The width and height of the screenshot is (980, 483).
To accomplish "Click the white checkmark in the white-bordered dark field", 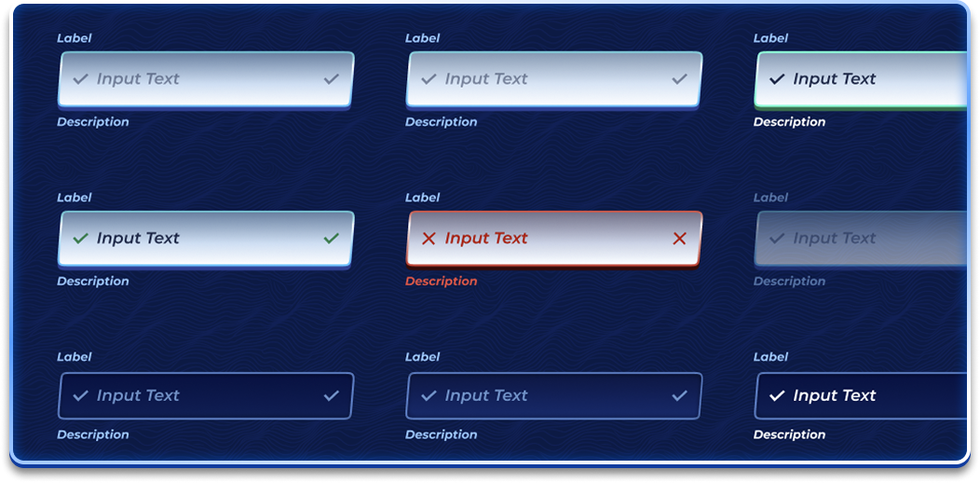I will tap(776, 395).
